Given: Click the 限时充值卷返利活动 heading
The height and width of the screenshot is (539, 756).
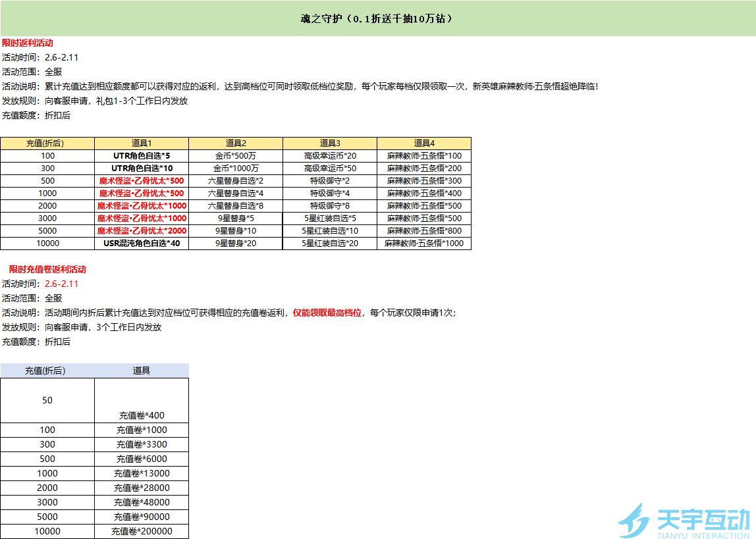Looking at the screenshot, I should click(x=47, y=269).
